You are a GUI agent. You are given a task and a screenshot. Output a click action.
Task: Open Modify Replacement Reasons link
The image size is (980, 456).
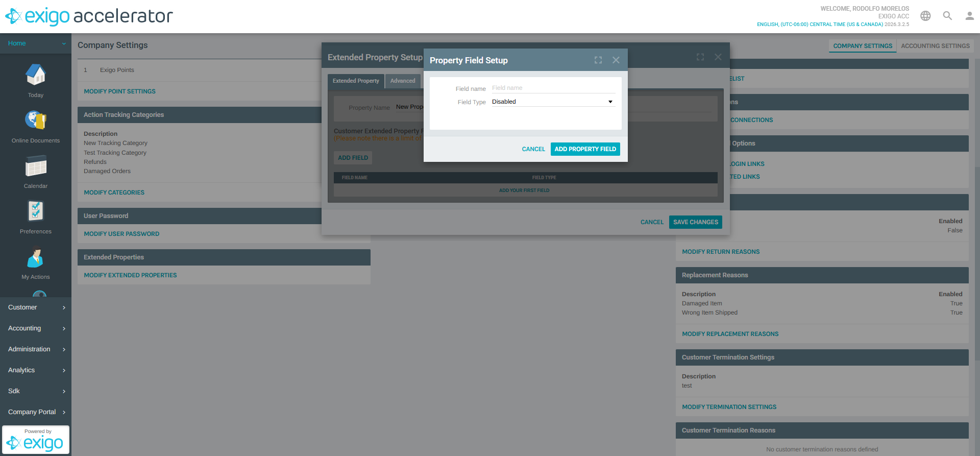(730, 334)
